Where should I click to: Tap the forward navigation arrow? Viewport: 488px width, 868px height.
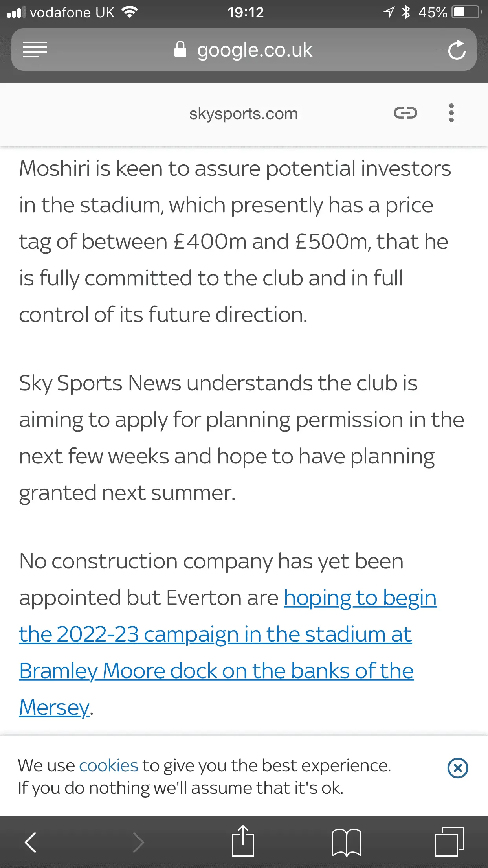138,842
